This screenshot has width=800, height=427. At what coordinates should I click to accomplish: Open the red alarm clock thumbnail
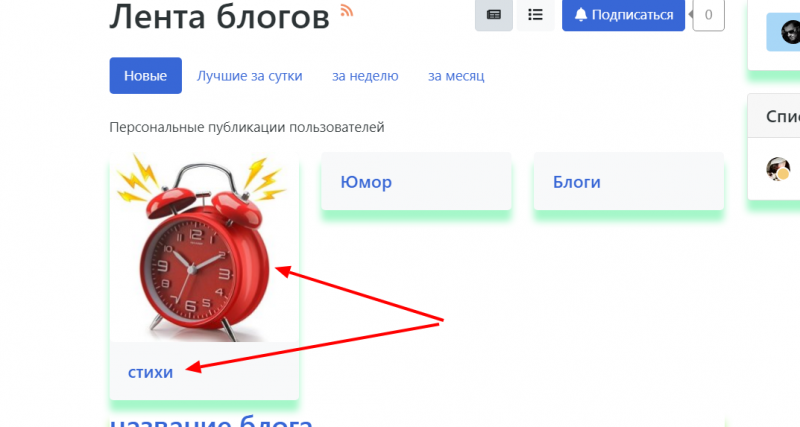pyautogui.click(x=204, y=247)
